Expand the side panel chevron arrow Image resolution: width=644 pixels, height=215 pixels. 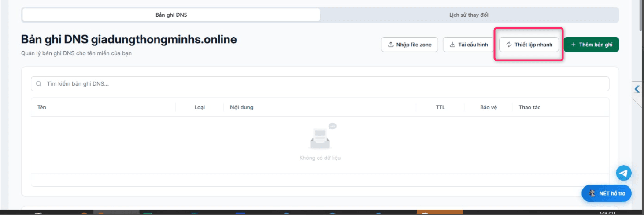pyautogui.click(x=637, y=89)
